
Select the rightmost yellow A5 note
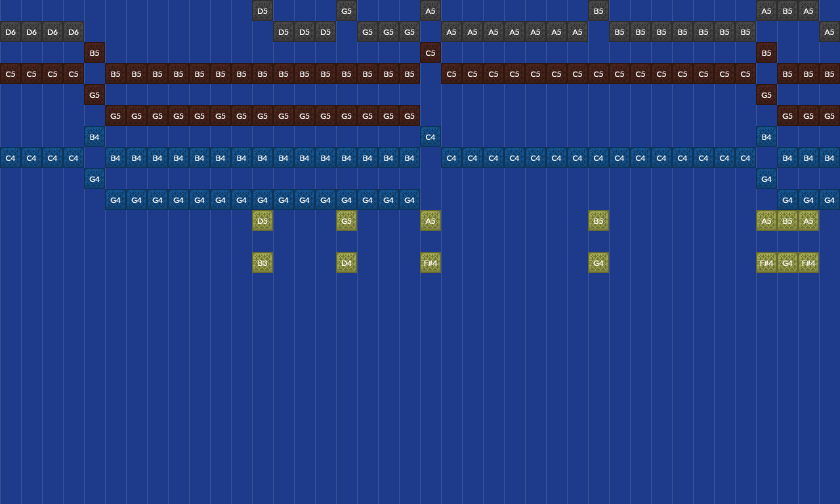click(808, 220)
